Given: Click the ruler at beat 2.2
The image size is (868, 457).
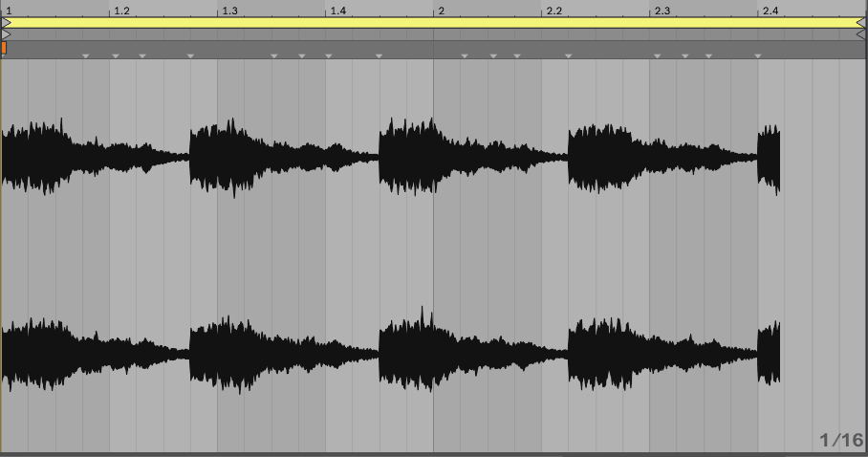Looking at the screenshot, I should click(x=553, y=11).
